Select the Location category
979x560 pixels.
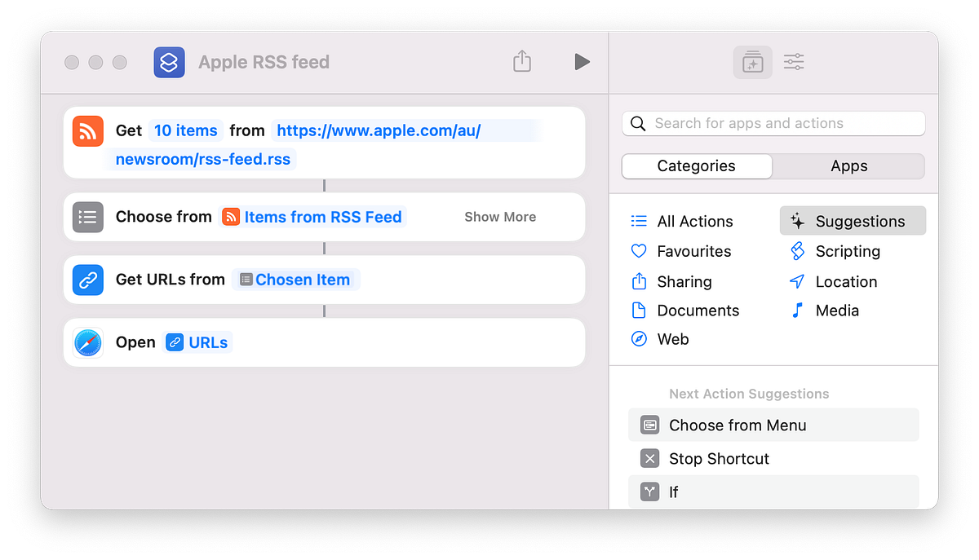click(x=846, y=281)
